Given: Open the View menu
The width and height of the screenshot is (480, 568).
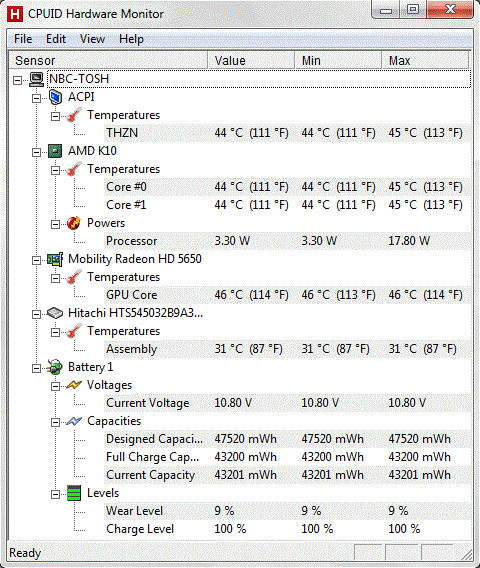Looking at the screenshot, I should point(92,39).
